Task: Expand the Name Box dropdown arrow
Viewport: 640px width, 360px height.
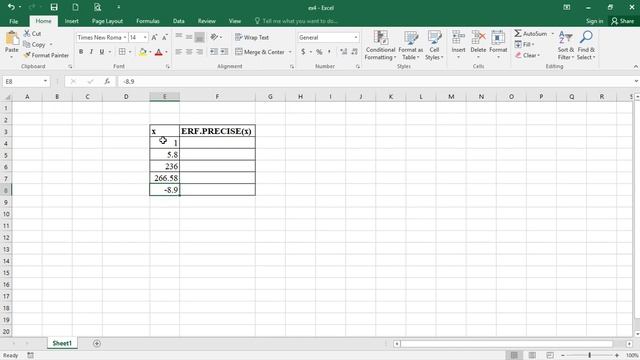Action: pos(45,82)
